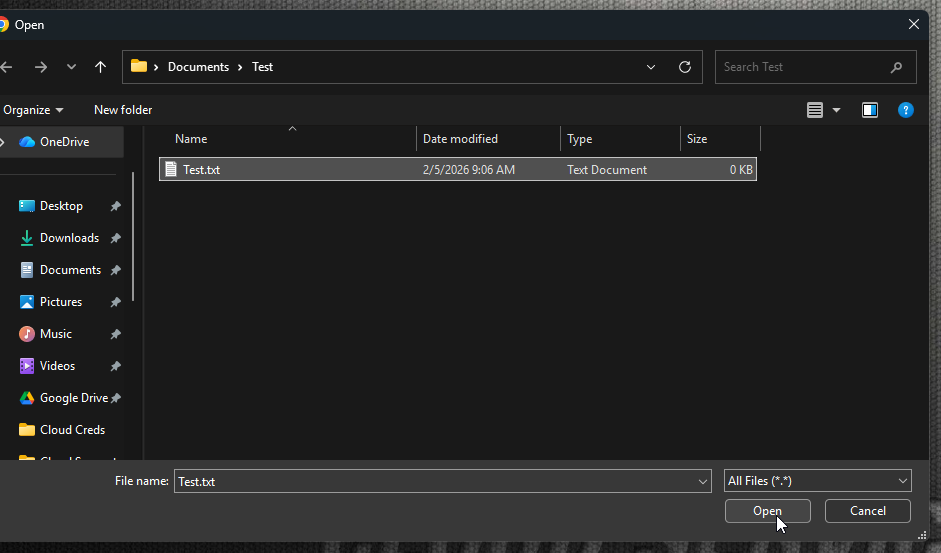The height and width of the screenshot is (553, 941).
Task: Sort files by Name column
Action: click(x=288, y=139)
